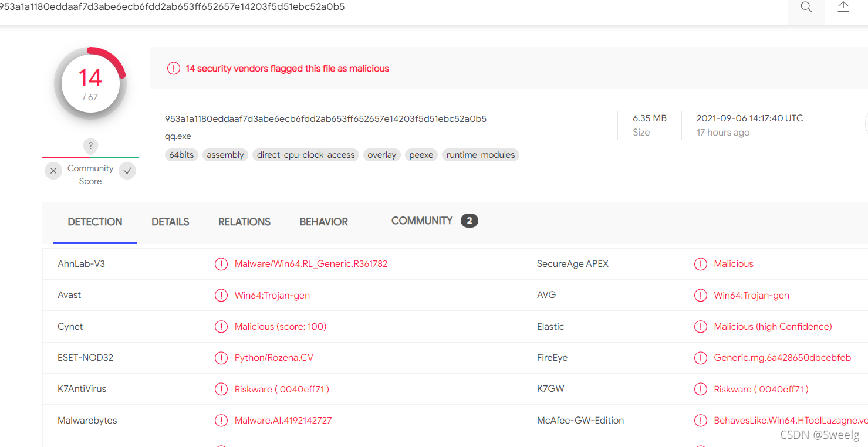Click the AhnLab-V3 vendor name
The width and height of the screenshot is (868, 447).
click(x=82, y=263)
